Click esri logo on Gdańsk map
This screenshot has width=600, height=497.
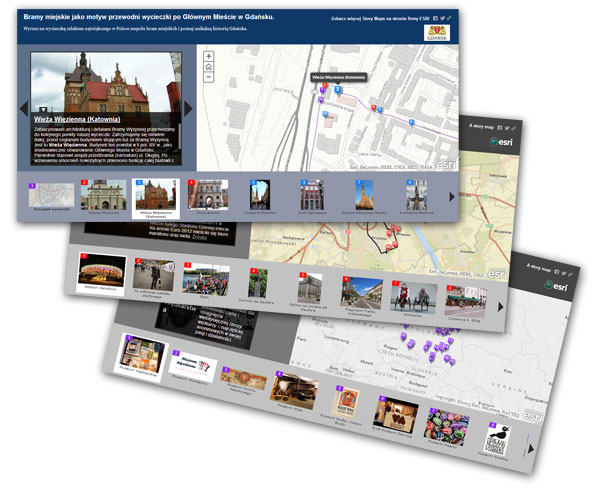(447, 165)
